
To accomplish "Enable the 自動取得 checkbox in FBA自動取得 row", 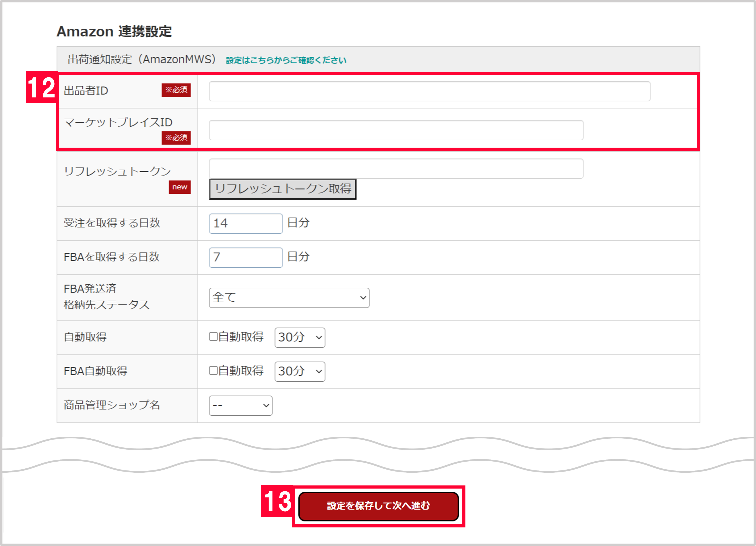I will (213, 371).
